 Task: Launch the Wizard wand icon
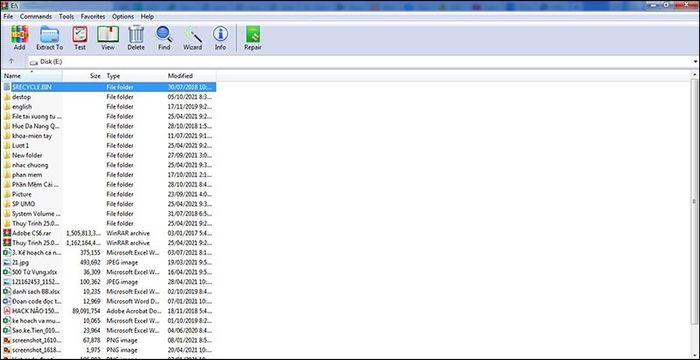tap(193, 34)
